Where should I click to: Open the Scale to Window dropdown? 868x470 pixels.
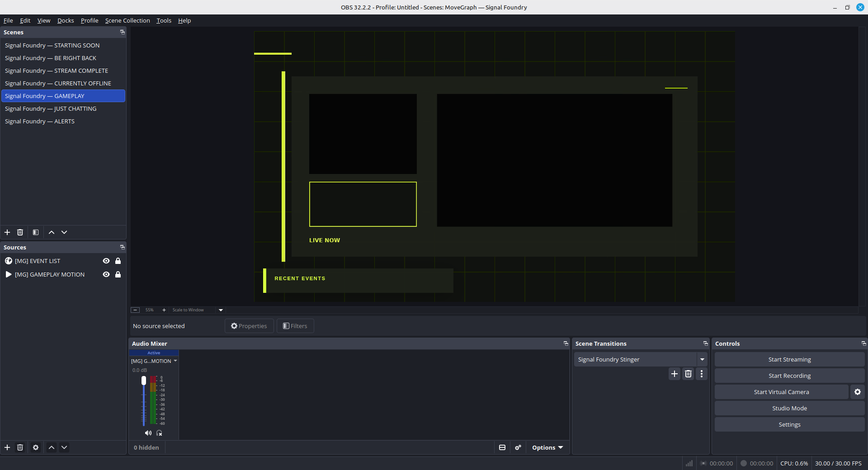click(x=221, y=310)
